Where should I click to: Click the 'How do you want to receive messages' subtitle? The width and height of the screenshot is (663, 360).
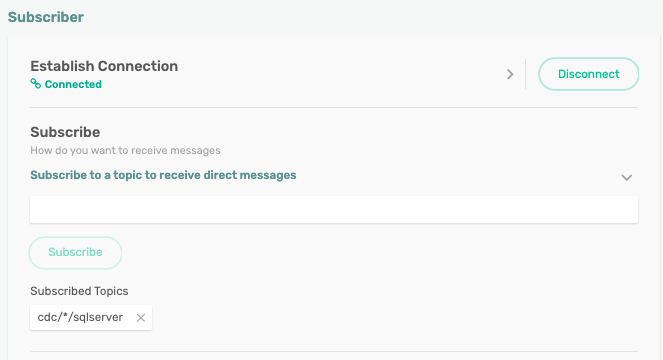click(125, 151)
